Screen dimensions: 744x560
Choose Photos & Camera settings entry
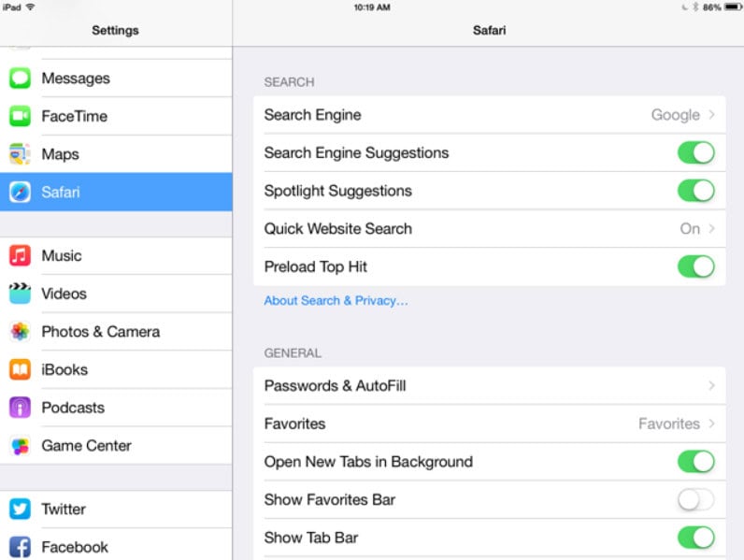click(x=116, y=331)
